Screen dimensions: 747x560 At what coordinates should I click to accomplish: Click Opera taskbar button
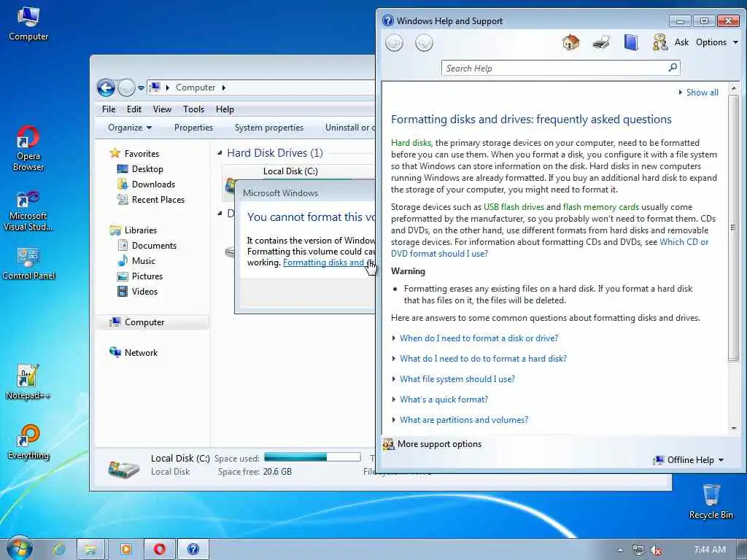coord(160,549)
